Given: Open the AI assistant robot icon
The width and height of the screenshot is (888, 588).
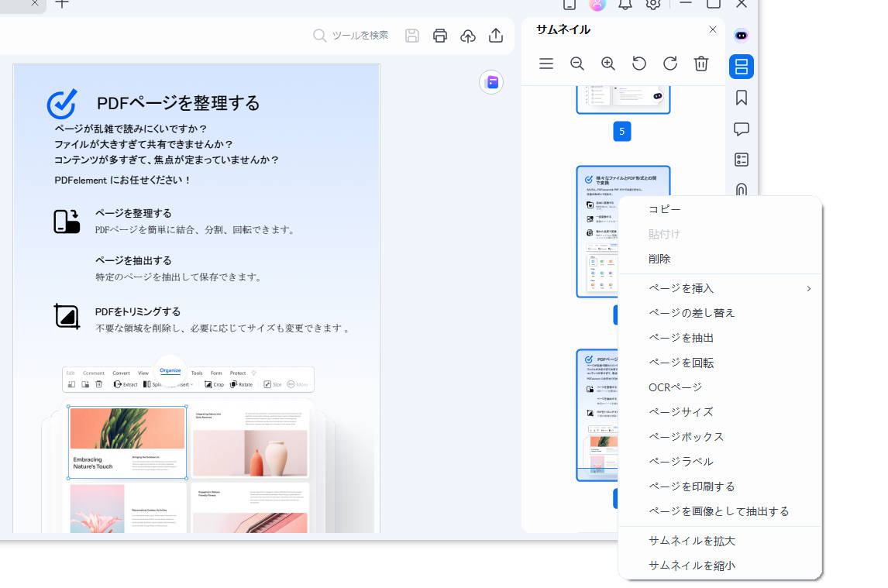Looking at the screenshot, I should coord(741,35).
